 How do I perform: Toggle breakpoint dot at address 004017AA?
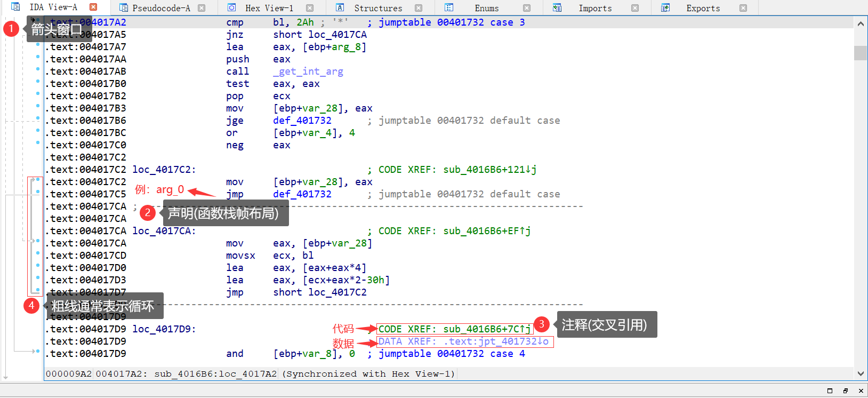(x=38, y=57)
